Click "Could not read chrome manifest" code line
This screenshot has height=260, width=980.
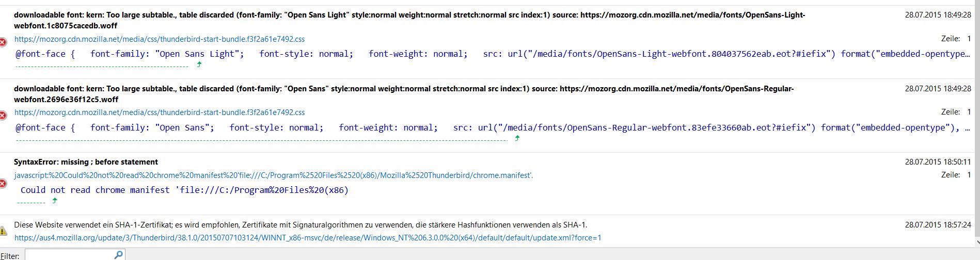click(184, 190)
